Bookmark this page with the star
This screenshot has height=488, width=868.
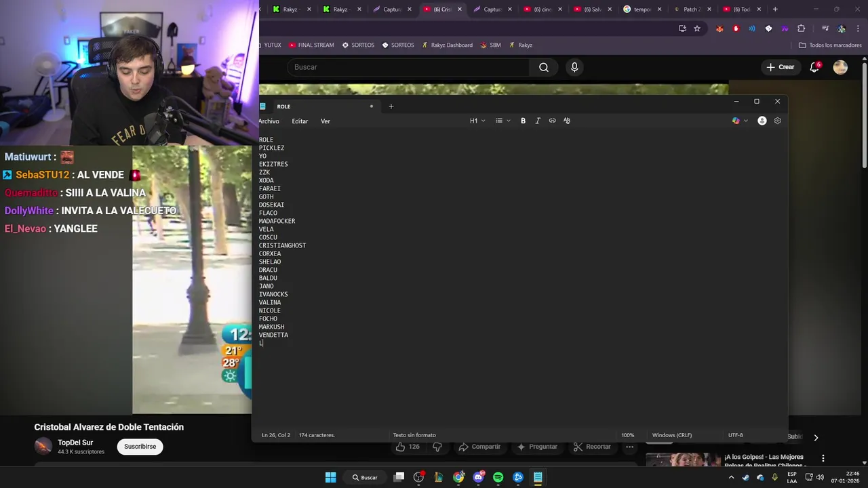point(697,28)
